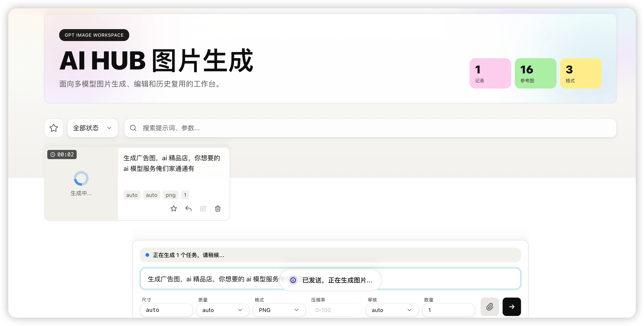
Task: Click the 00:02 timer badge
Action: click(x=62, y=154)
